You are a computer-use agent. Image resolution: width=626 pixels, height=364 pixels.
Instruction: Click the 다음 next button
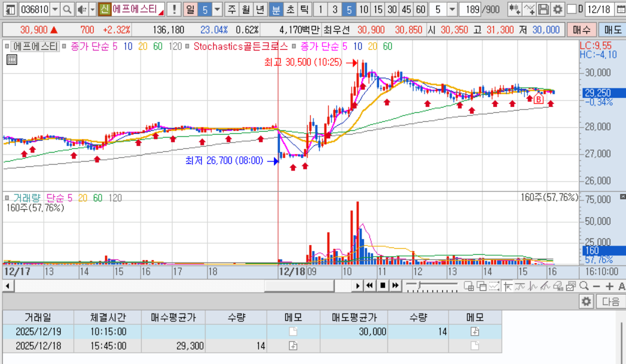coord(611,302)
